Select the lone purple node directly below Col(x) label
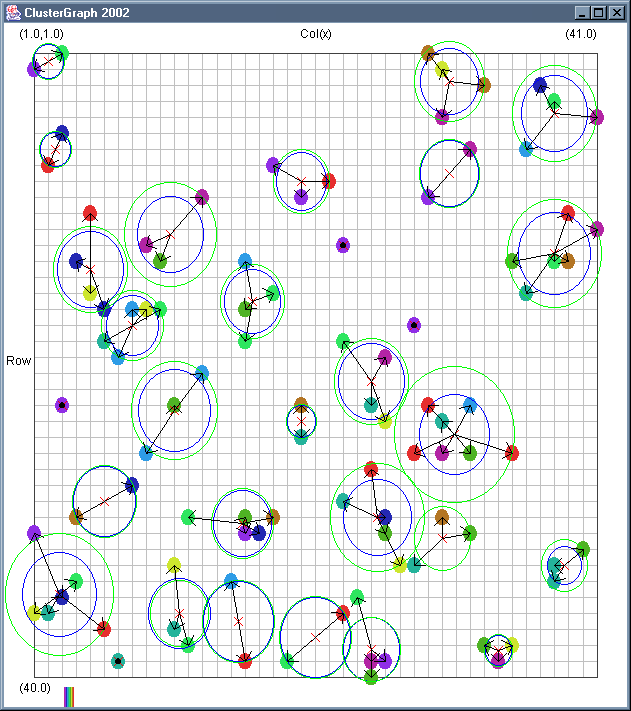 pyautogui.click(x=343, y=245)
